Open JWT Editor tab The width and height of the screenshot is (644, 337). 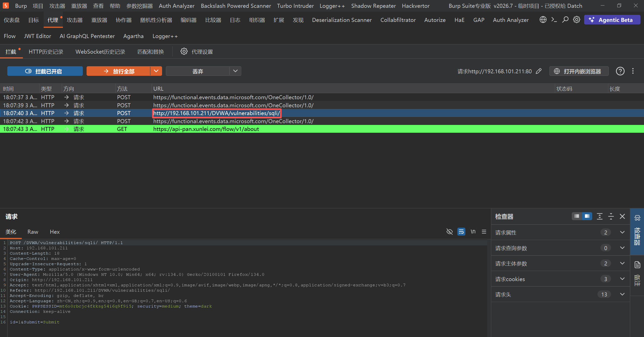click(37, 36)
